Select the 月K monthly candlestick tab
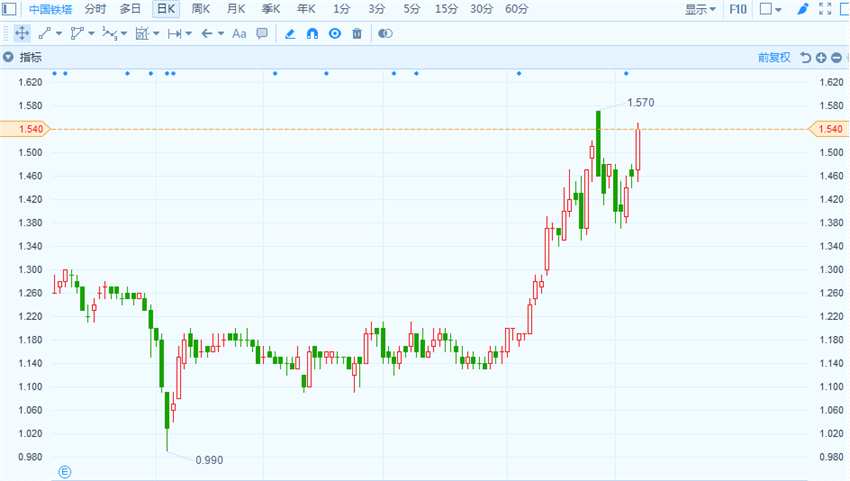The height and width of the screenshot is (481, 850). point(236,9)
